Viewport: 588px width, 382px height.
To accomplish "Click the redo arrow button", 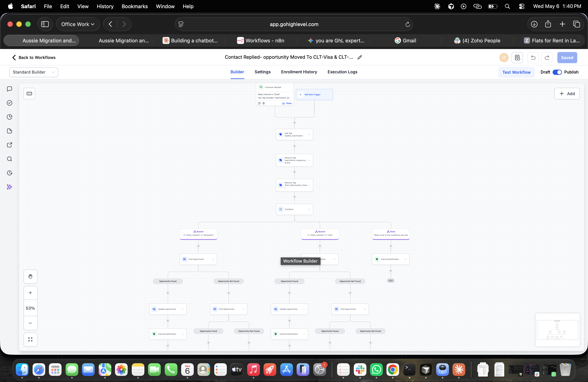I will point(547,58).
